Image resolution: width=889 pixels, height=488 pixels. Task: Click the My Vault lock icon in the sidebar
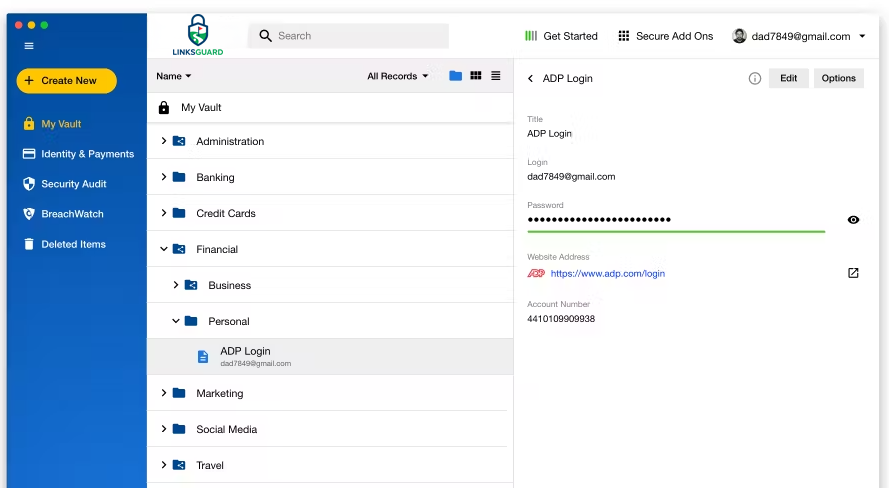click(x=29, y=123)
